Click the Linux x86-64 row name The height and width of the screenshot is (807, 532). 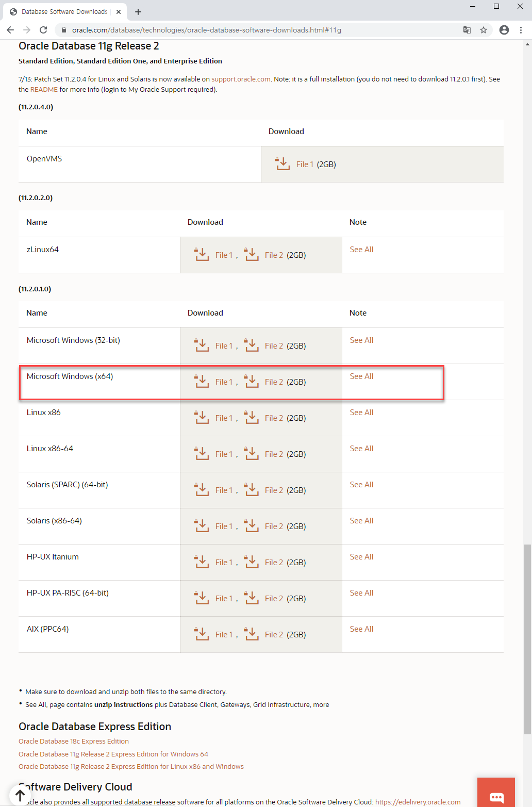(x=50, y=449)
